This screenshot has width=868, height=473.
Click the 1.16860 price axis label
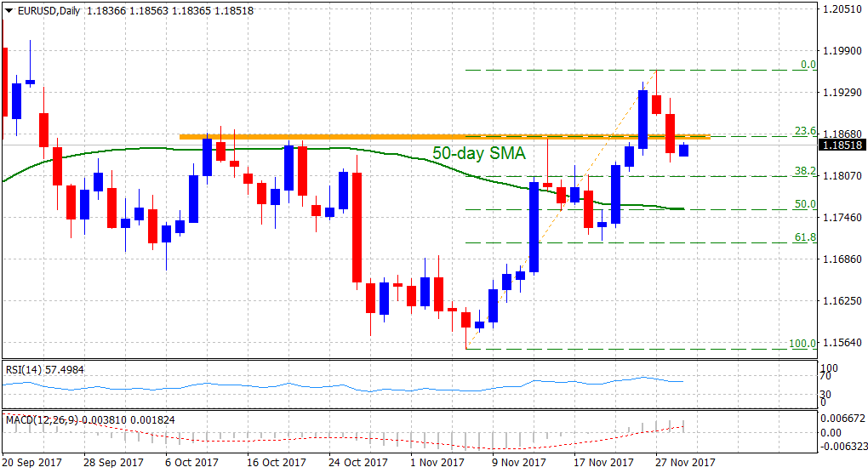tap(842, 259)
